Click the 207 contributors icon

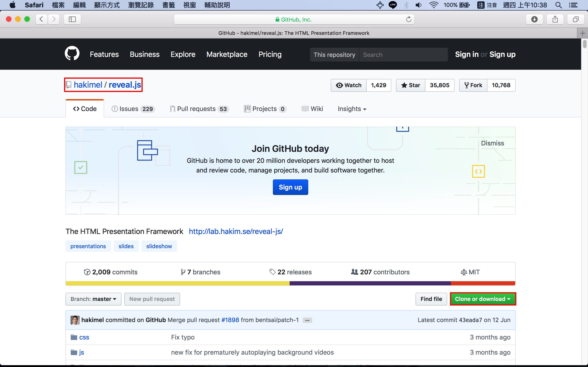(x=354, y=272)
